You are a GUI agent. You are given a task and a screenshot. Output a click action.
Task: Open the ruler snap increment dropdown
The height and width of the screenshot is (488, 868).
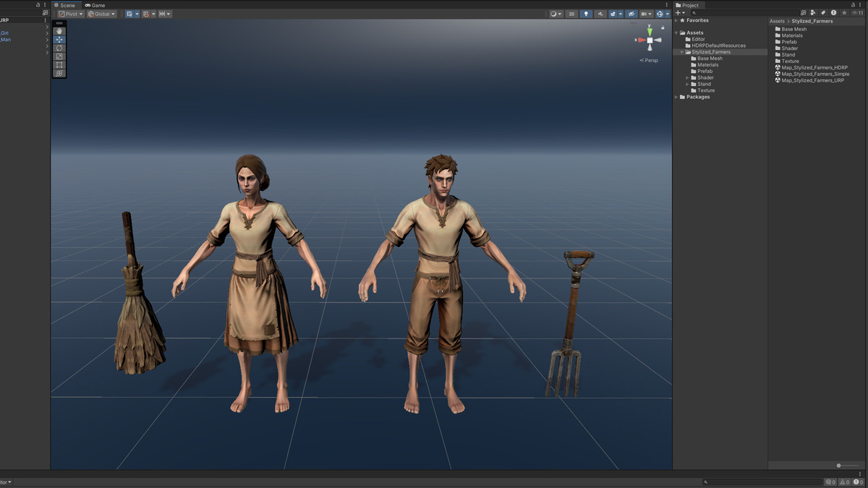[x=165, y=14]
